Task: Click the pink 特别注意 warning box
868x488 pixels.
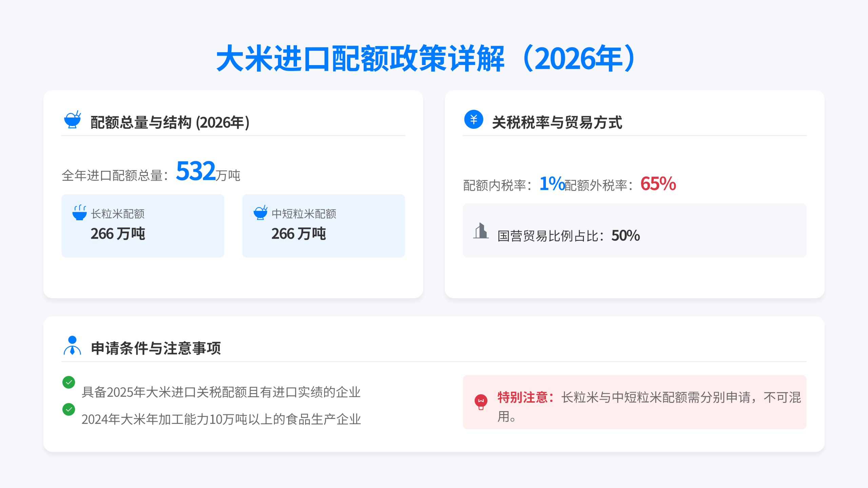Action: [x=634, y=402]
